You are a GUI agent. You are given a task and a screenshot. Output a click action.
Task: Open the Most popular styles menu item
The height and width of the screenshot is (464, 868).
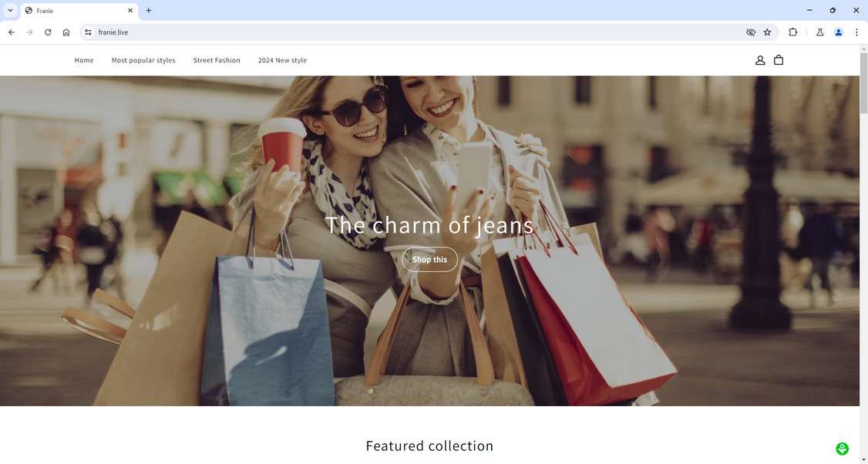143,60
